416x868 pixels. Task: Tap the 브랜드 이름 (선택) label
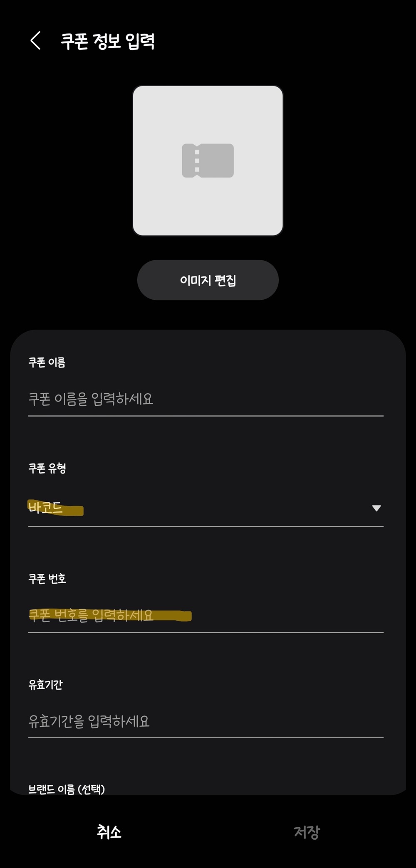click(x=67, y=789)
